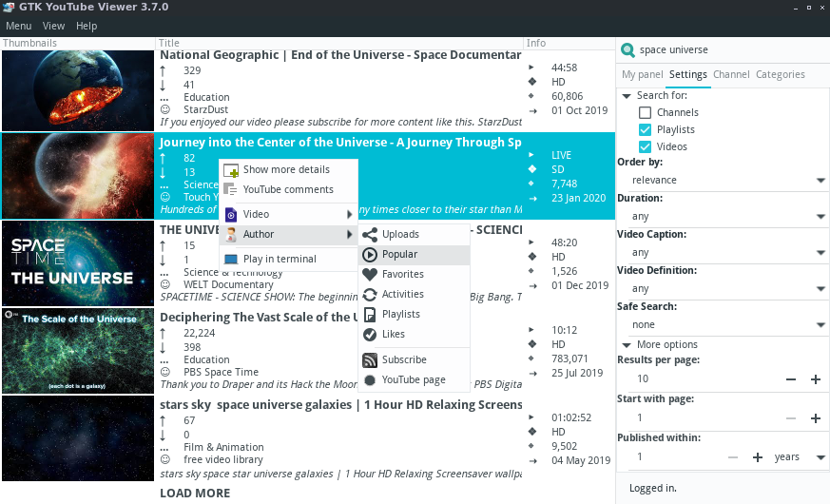The height and width of the screenshot is (504, 830).
Task: Select the Deciphering The Vast Scale video title
Action: tap(259, 318)
